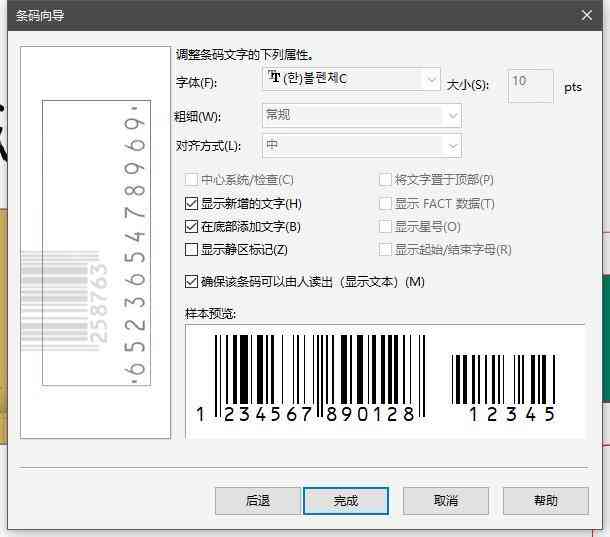Open the 对齐方式(L) alignment dropdown
This screenshot has height=537, width=610.
click(362, 146)
